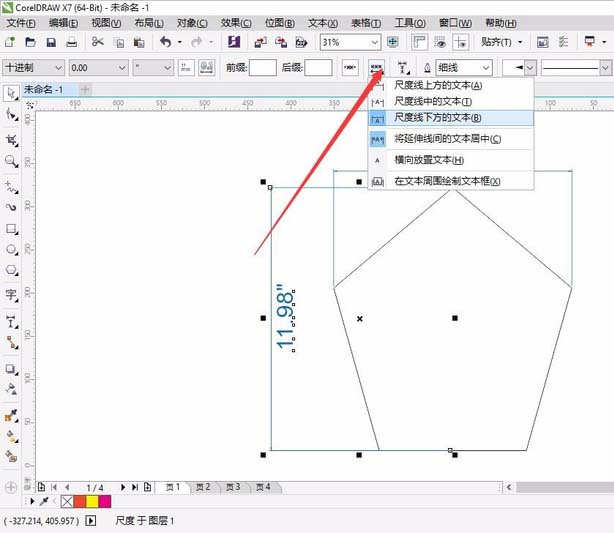Select the Shape edit tool
Viewport: 614px width, 533px height.
[x=11, y=115]
